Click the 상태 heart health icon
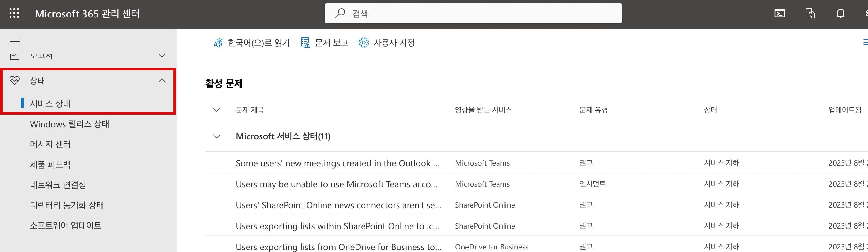 coord(15,80)
